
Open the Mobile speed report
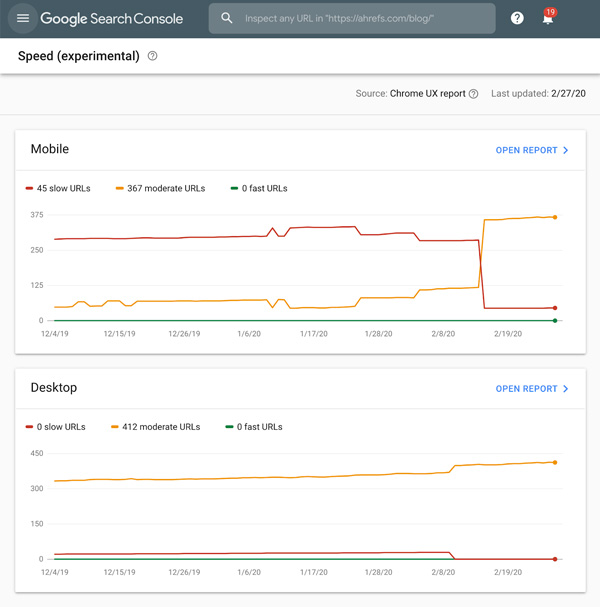pyautogui.click(x=531, y=150)
